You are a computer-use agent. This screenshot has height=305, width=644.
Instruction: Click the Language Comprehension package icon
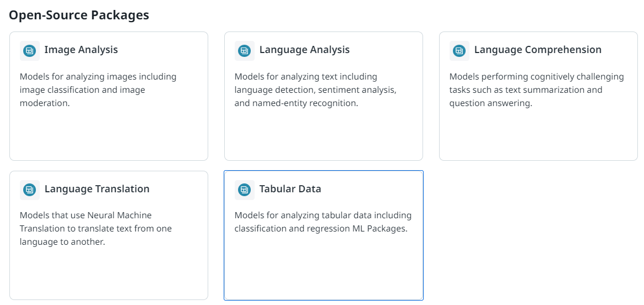coord(459,51)
